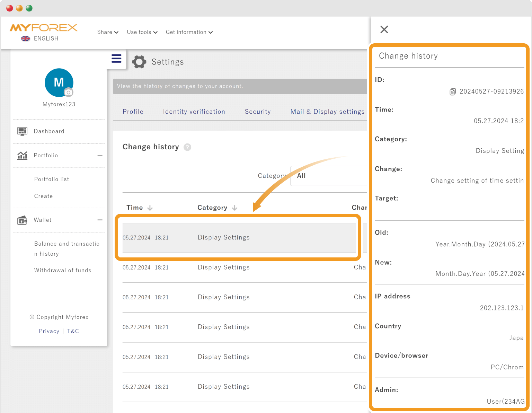Select the third Display Settings history row
532x413 pixels.
coord(245,297)
